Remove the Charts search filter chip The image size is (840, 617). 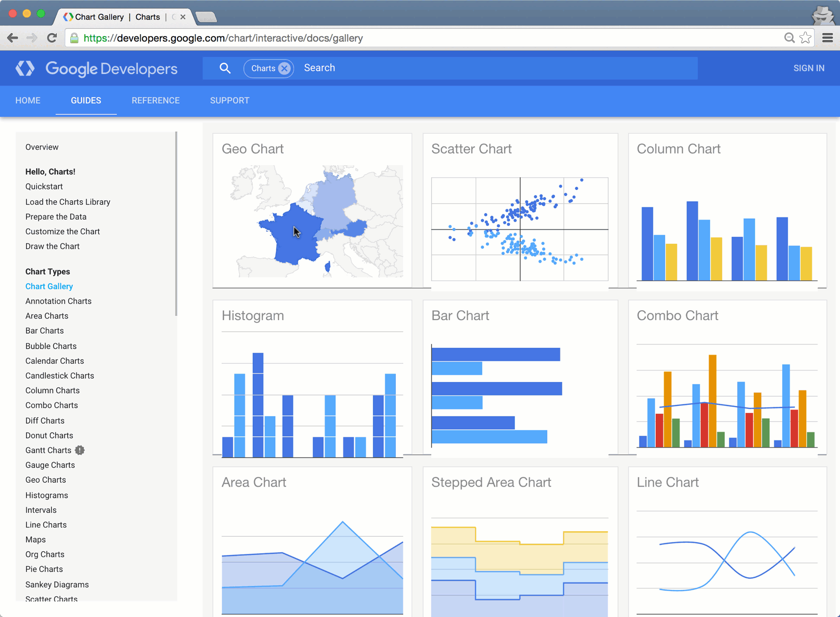coord(284,69)
